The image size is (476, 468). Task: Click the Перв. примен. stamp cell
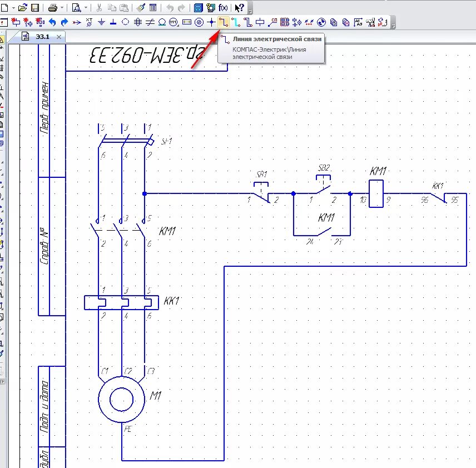pyautogui.click(x=44, y=108)
